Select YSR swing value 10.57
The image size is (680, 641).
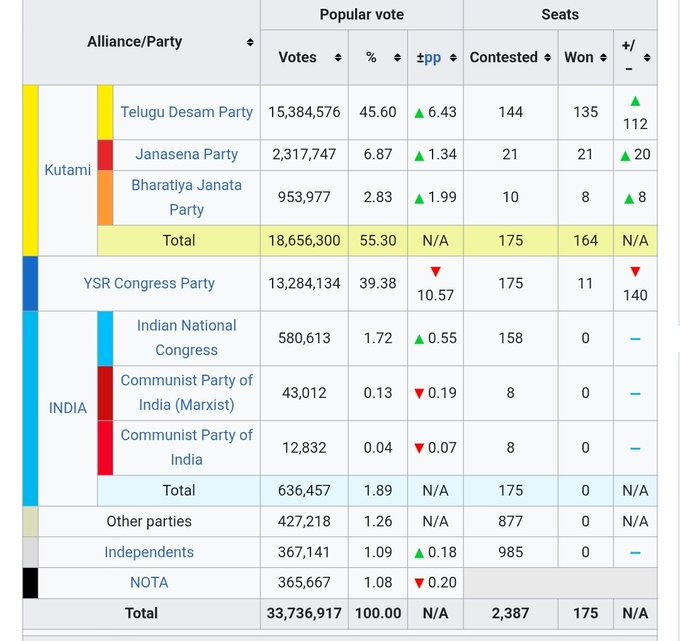coord(435,295)
